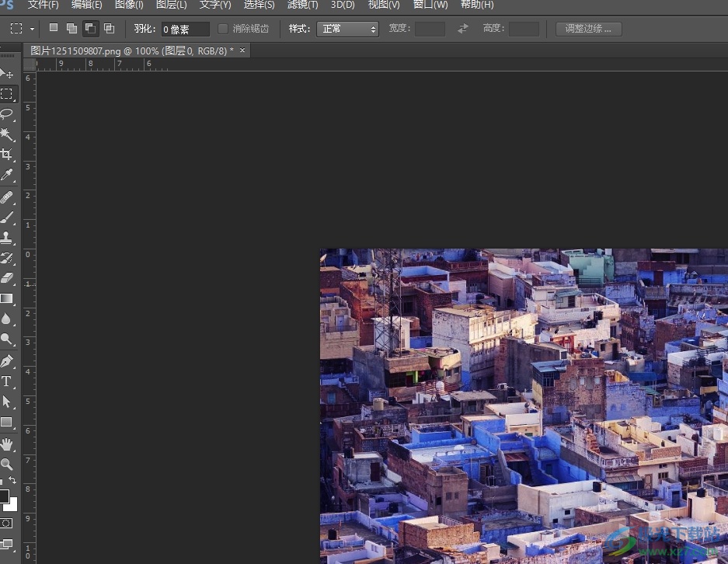The height and width of the screenshot is (564, 728).
Task: Open the 图像(I) image menu
Action: pyautogui.click(x=129, y=5)
